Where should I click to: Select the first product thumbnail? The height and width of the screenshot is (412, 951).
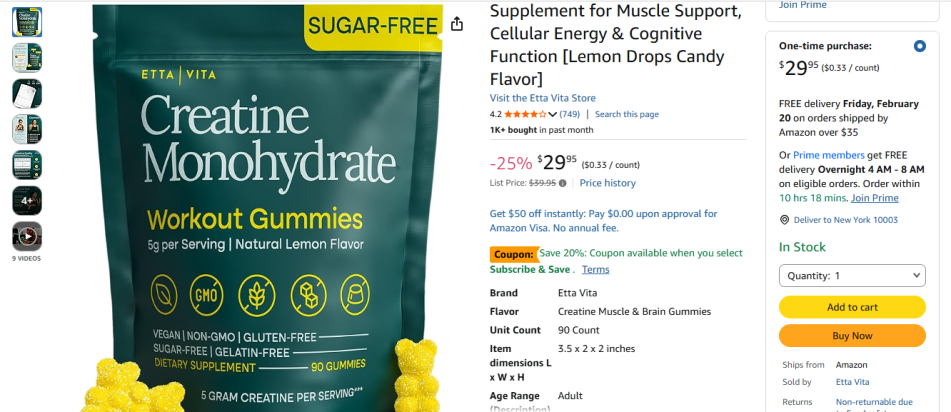[x=27, y=22]
